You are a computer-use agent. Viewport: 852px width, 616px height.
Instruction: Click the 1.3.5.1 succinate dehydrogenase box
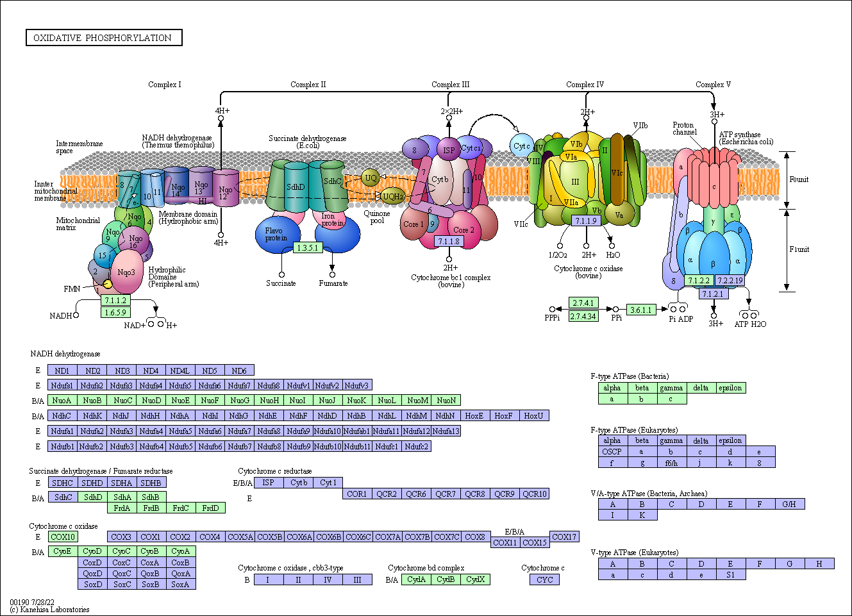308,247
